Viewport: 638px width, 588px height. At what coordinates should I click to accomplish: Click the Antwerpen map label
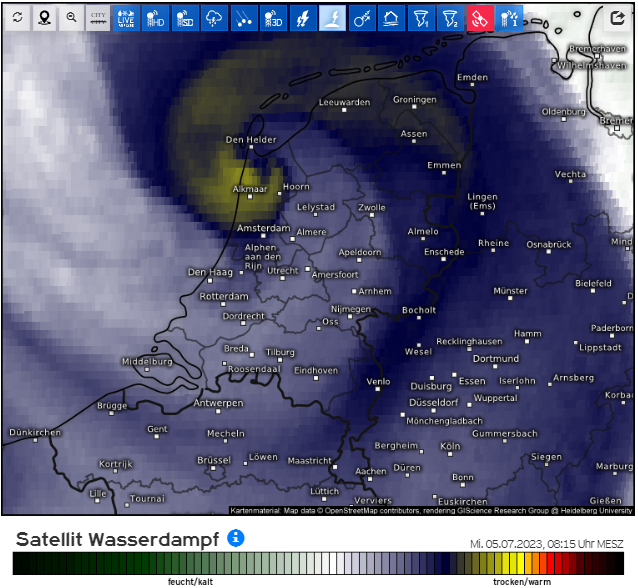(x=218, y=403)
